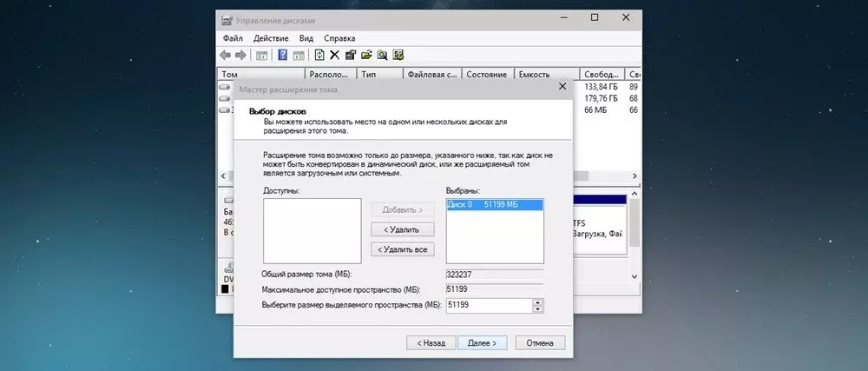Click the Refresh toolbar icon
Viewport: 868px width, 371px height.
tap(319, 56)
